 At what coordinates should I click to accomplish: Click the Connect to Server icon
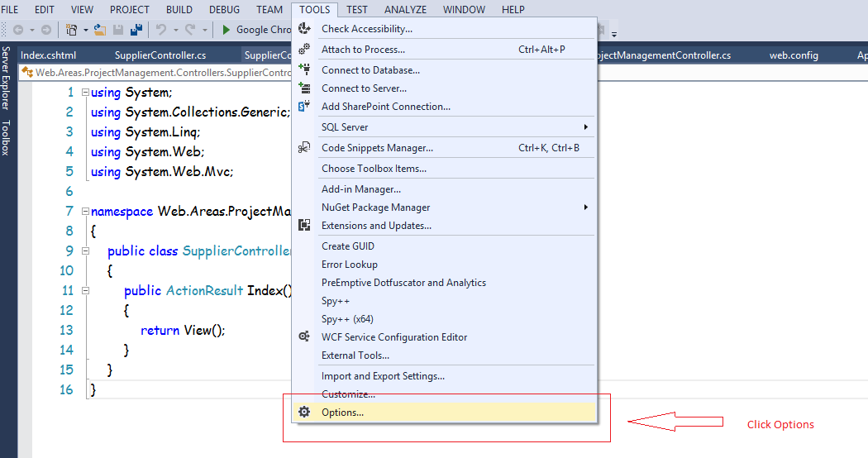coord(304,88)
